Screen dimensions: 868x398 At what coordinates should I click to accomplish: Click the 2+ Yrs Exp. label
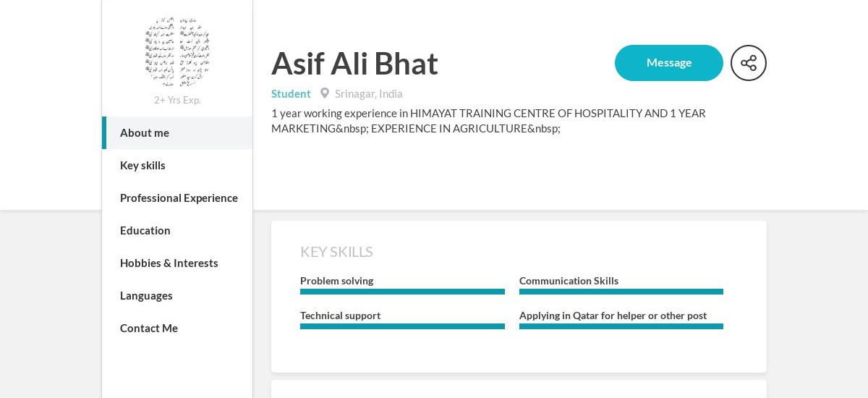pos(177,100)
